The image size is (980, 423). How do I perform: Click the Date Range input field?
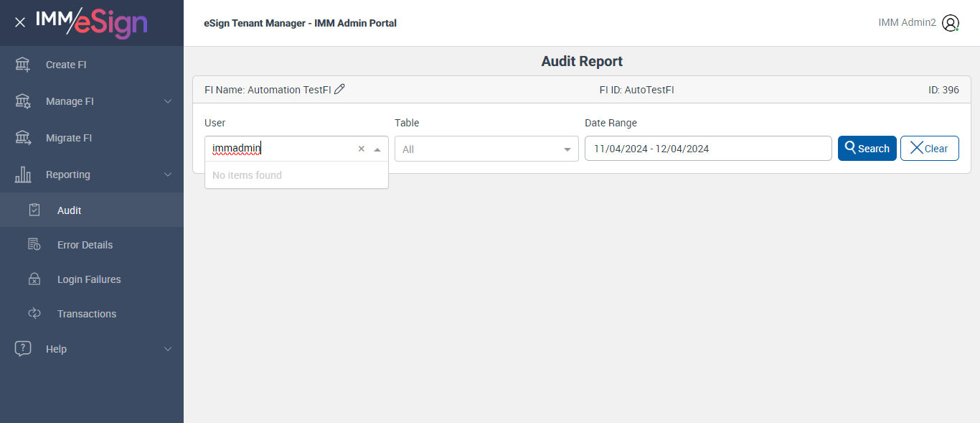tap(707, 149)
